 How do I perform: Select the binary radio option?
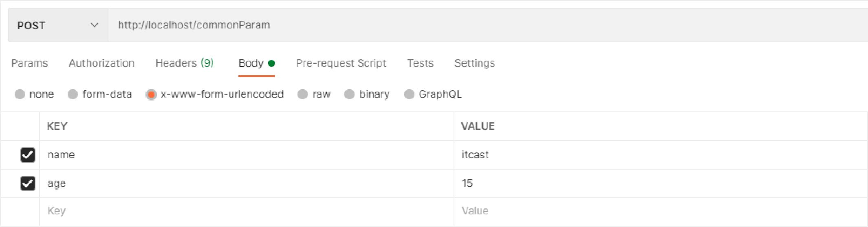click(349, 94)
